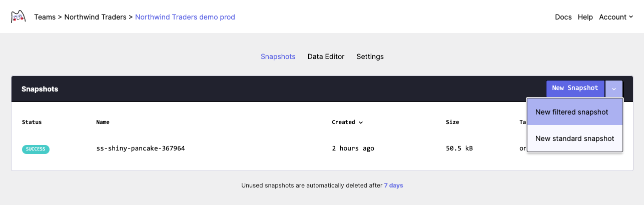This screenshot has width=644, height=205.
Task: Click the Name column header
Action: pyautogui.click(x=103, y=122)
